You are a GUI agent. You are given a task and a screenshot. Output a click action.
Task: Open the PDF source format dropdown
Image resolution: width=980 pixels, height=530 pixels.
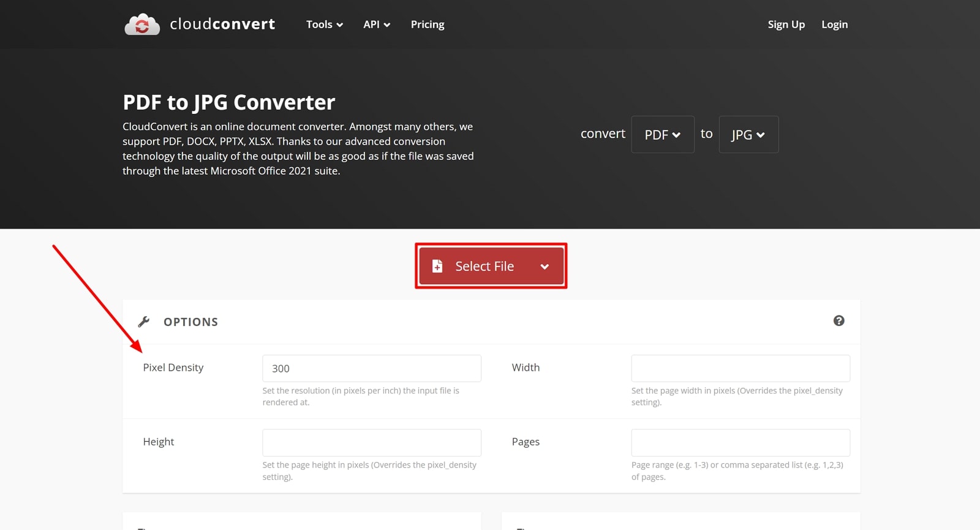click(x=663, y=135)
